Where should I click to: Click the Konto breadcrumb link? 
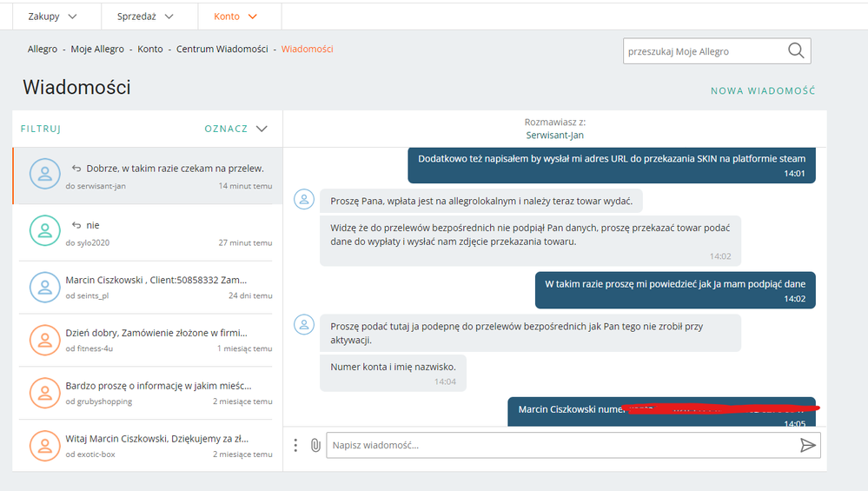coord(150,50)
